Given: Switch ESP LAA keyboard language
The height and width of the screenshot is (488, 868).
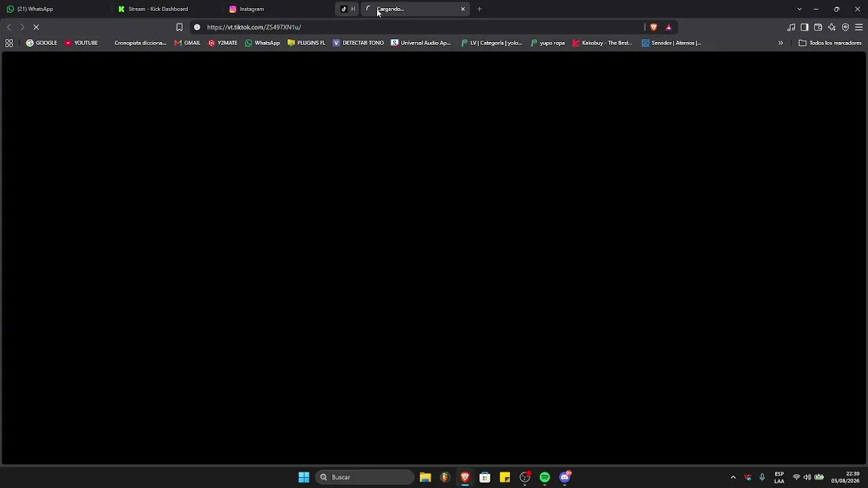Looking at the screenshot, I should 779,477.
